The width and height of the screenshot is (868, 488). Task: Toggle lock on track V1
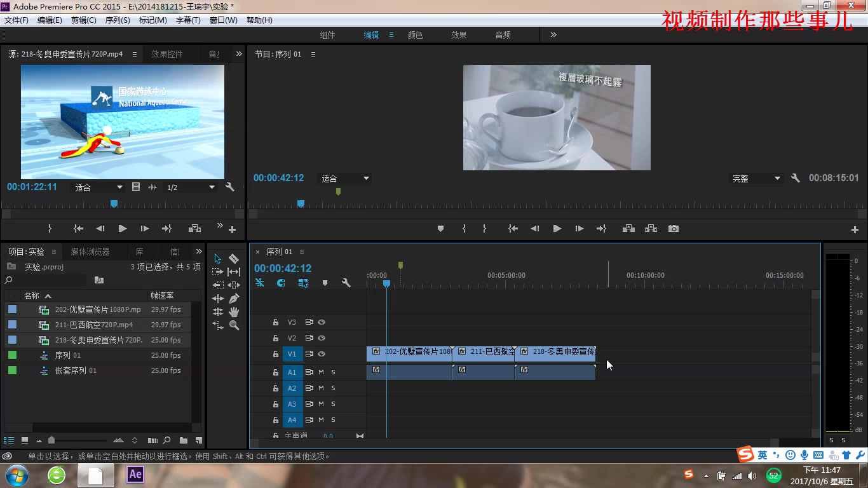276,354
